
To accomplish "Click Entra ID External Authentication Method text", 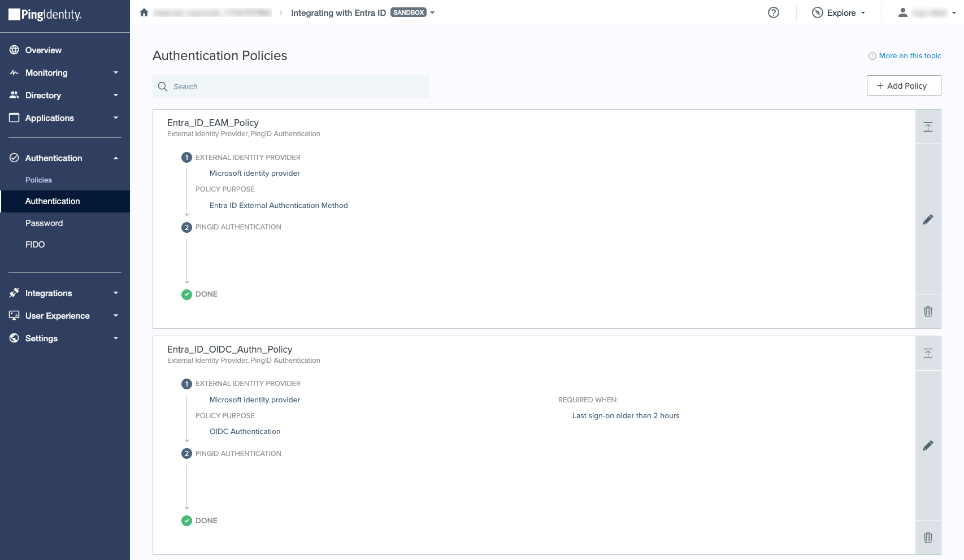I will 279,205.
